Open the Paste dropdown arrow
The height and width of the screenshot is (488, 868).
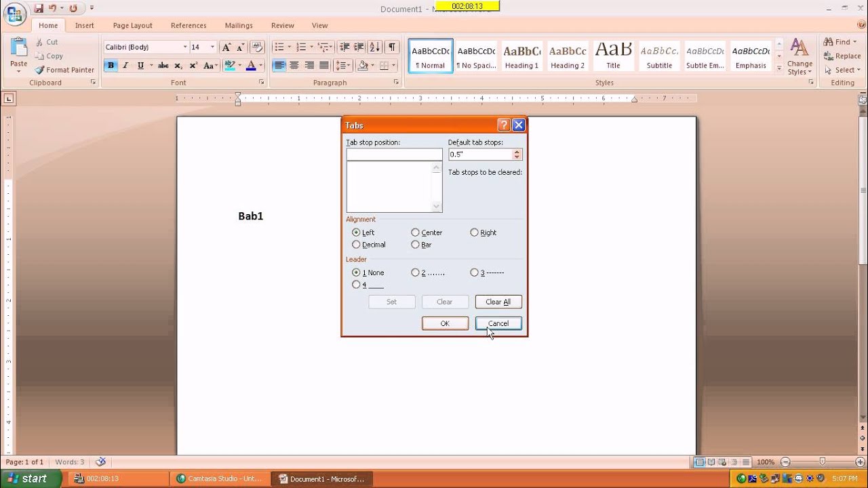coord(19,71)
